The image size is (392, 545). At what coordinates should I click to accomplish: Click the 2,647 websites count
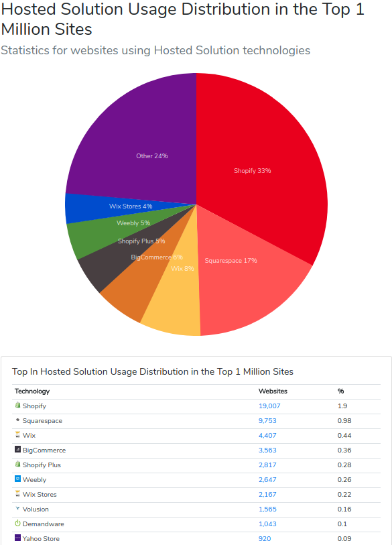click(267, 480)
